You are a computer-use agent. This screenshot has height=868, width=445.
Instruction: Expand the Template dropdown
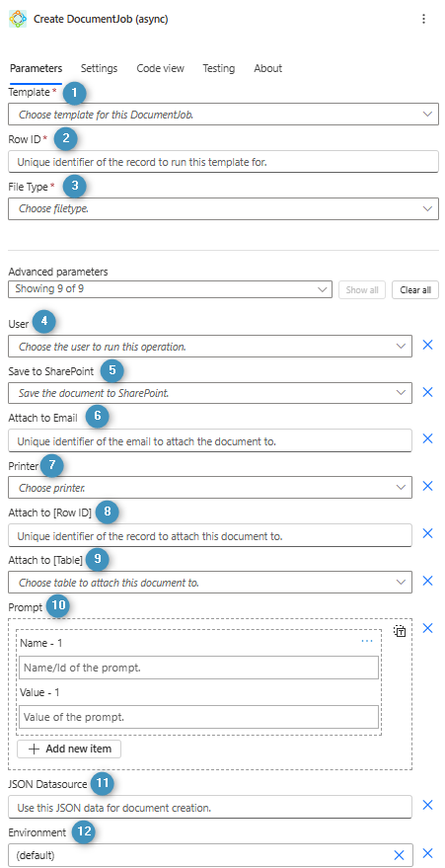pos(427,115)
